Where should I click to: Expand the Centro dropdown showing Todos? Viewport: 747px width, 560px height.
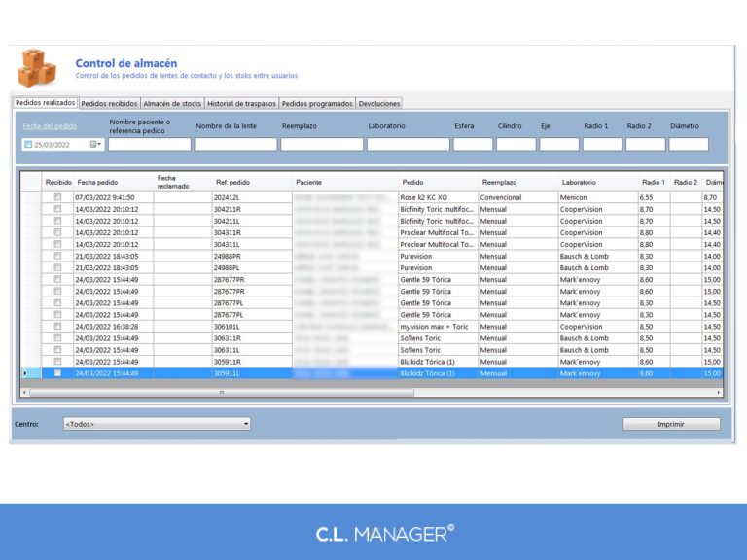pos(246,423)
